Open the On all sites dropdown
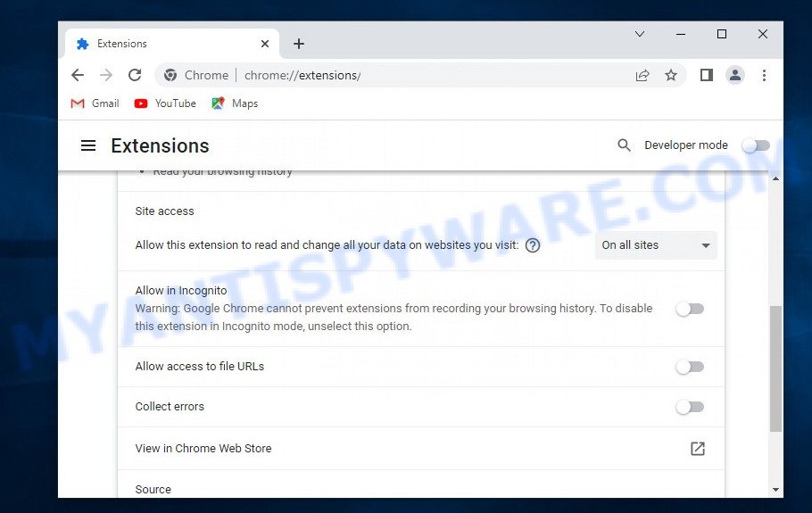 click(656, 245)
